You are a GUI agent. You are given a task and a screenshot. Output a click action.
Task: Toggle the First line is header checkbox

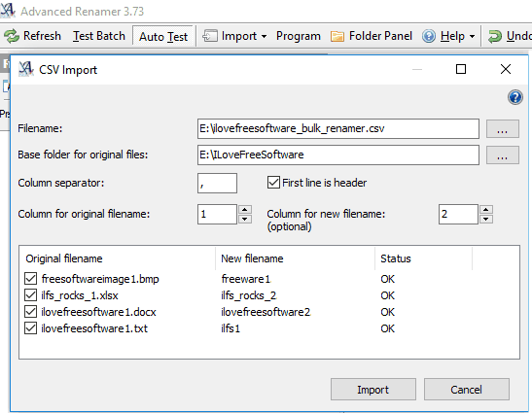pyautogui.click(x=273, y=183)
